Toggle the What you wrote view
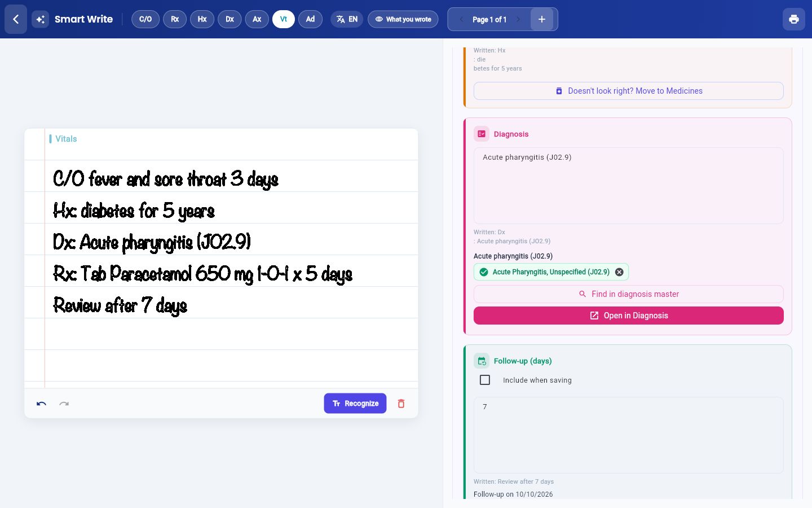Screen dimensions: 812x508 pyautogui.click(x=403, y=19)
